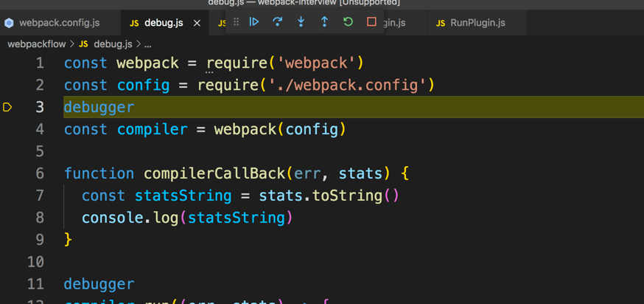Click the webpackflow breadcrumb folder
Viewport: 644px width, 304px height.
[37, 44]
